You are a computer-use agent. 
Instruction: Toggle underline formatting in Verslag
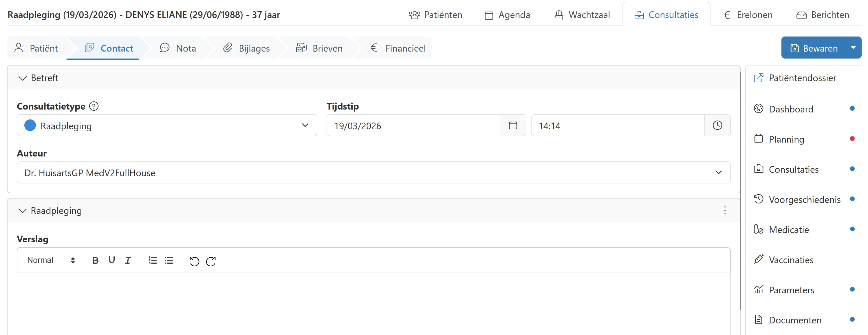pos(111,260)
